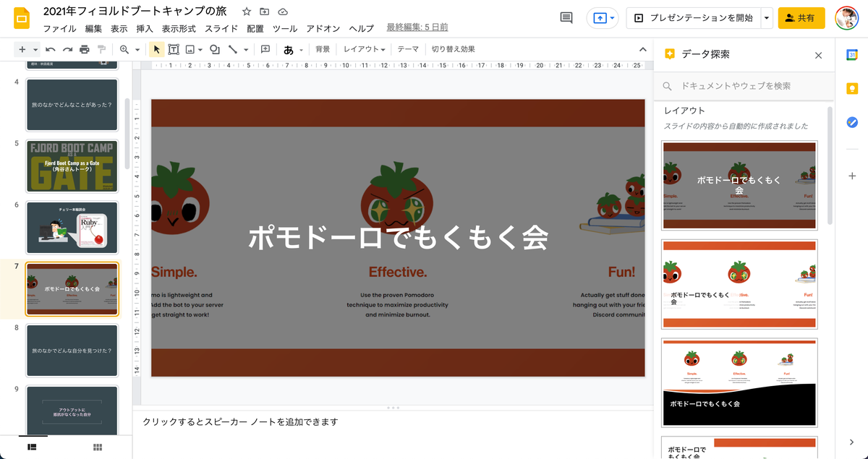Apply the black wave suggested layout
The image size is (868, 459).
coord(739,382)
